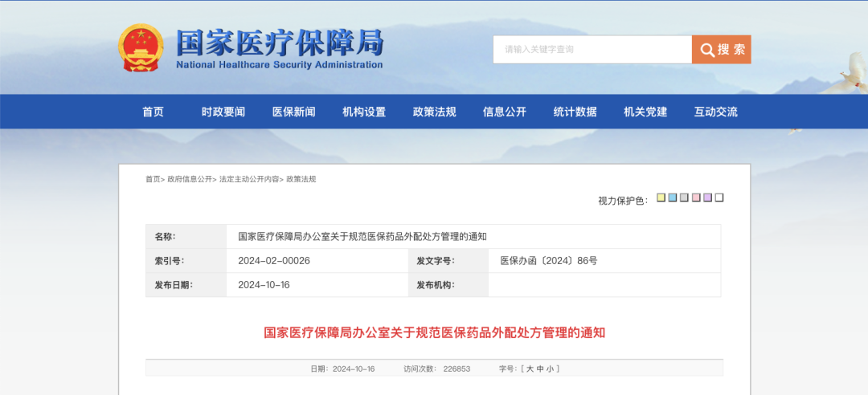The width and height of the screenshot is (868, 395).
Task: Set font size to 小
Action: tap(551, 369)
